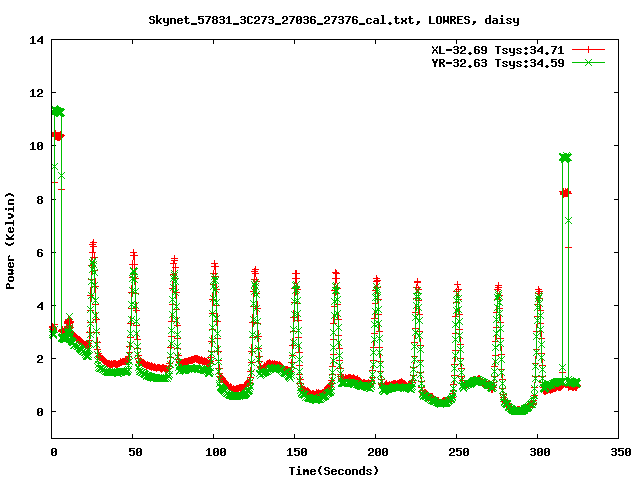Image resolution: width=640 pixels, height=480 pixels.
Task: Click the y-axis tick label 2
Action: 40,359
